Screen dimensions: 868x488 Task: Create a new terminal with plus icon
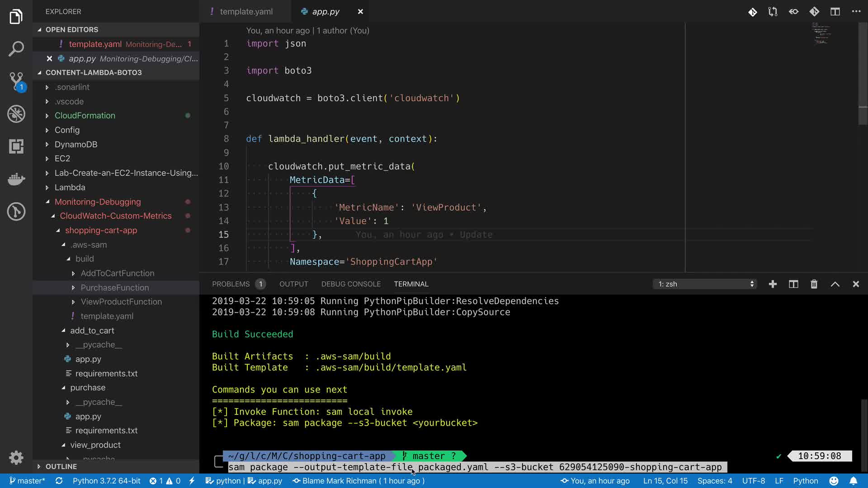pos(773,284)
